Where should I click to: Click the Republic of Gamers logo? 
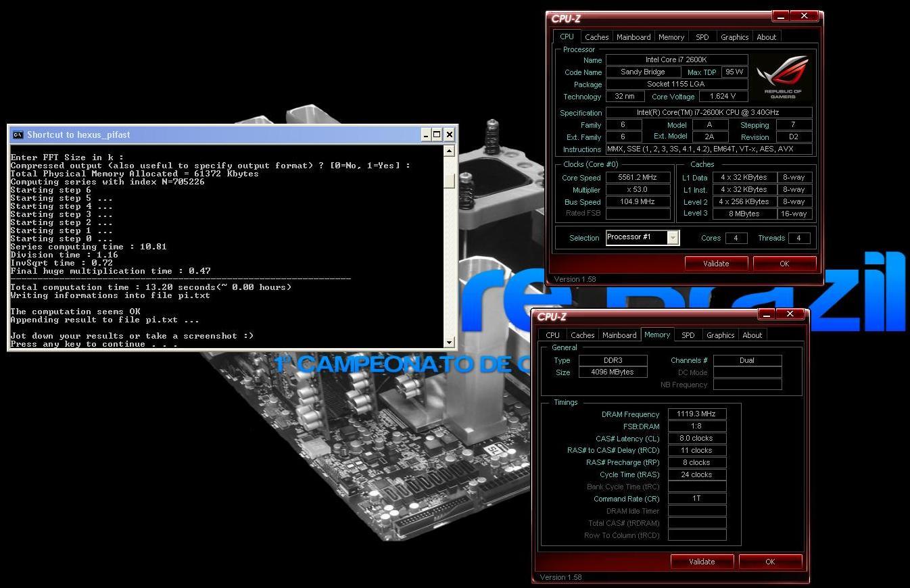(x=783, y=77)
